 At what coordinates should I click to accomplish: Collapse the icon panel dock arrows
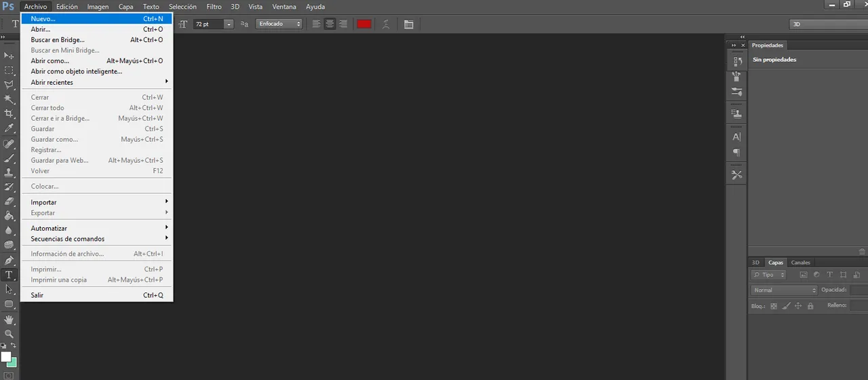(x=734, y=45)
